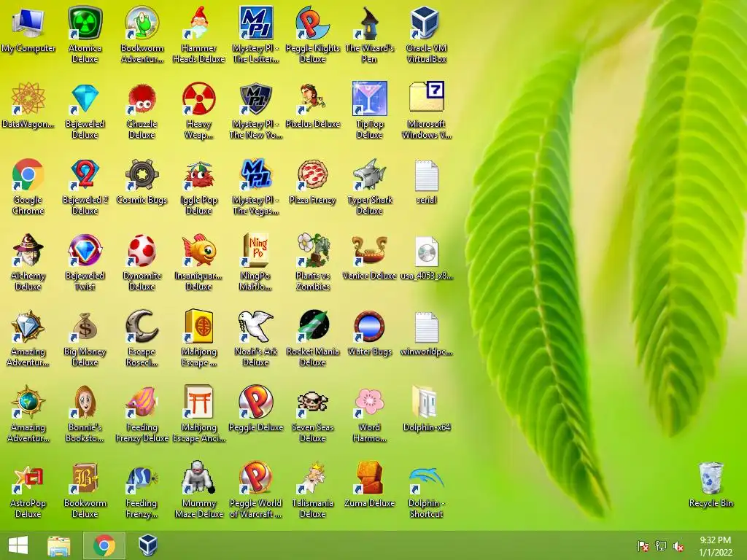747x560 pixels.
Task: Click the Water Bugs porthole icon
Action: [369, 327]
